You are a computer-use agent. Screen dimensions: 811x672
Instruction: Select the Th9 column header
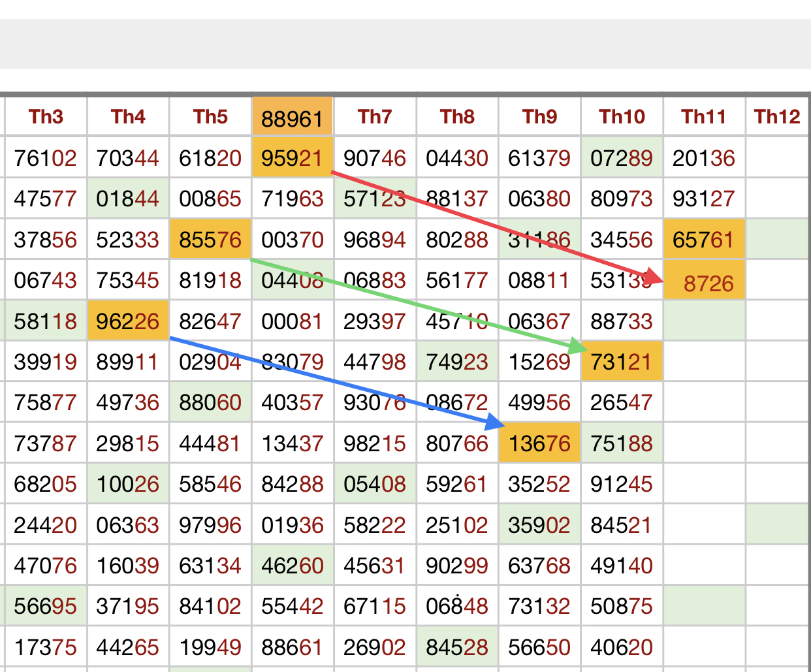click(539, 117)
